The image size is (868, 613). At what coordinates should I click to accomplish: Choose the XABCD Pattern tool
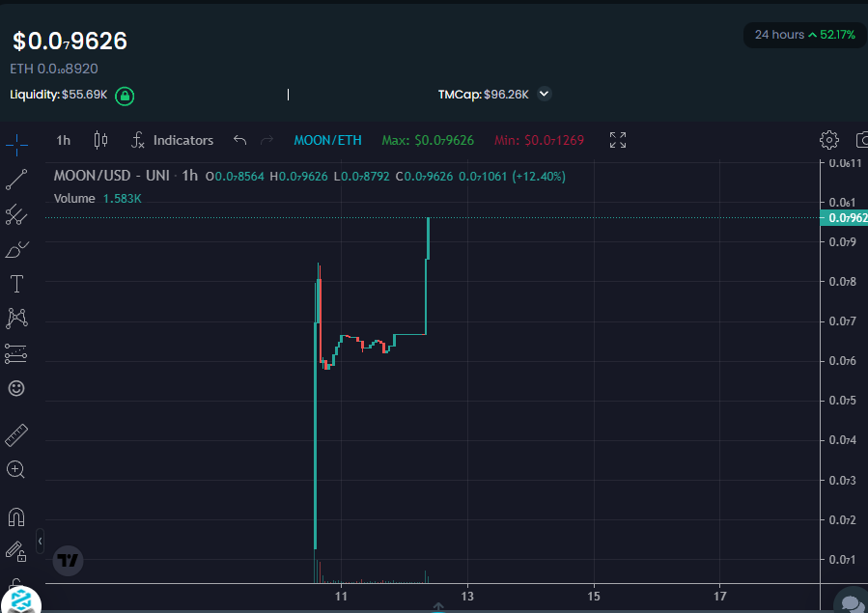pos(16,319)
